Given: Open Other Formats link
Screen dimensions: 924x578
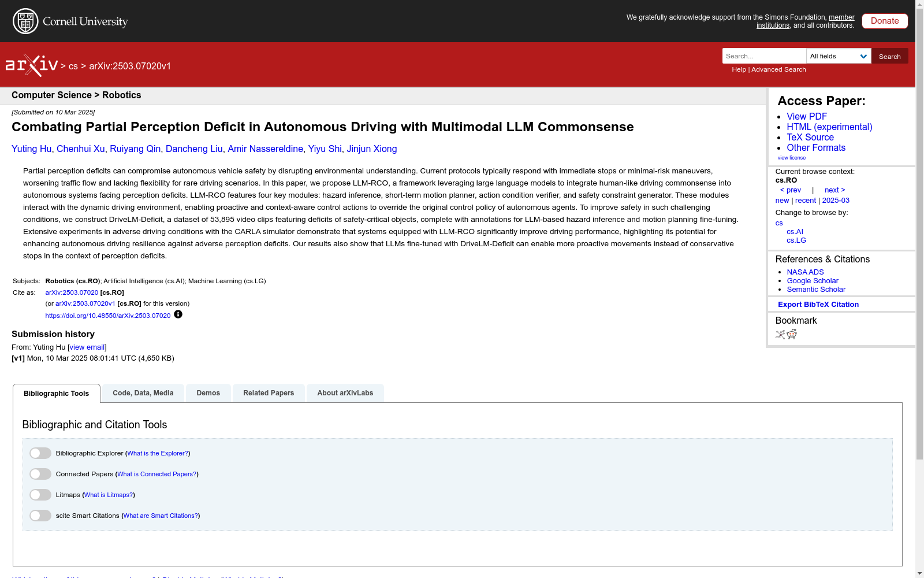Looking at the screenshot, I should [x=816, y=147].
